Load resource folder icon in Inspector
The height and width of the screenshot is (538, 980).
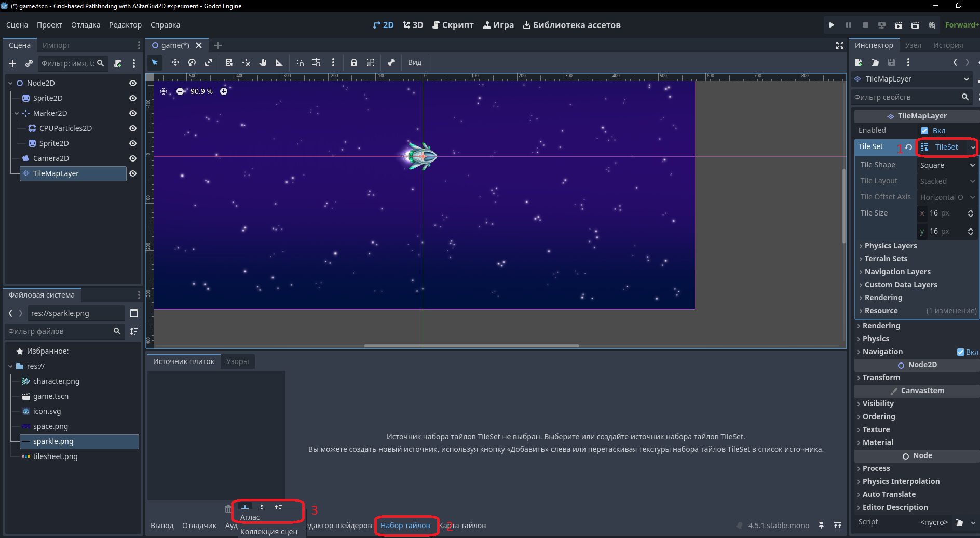point(875,62)
